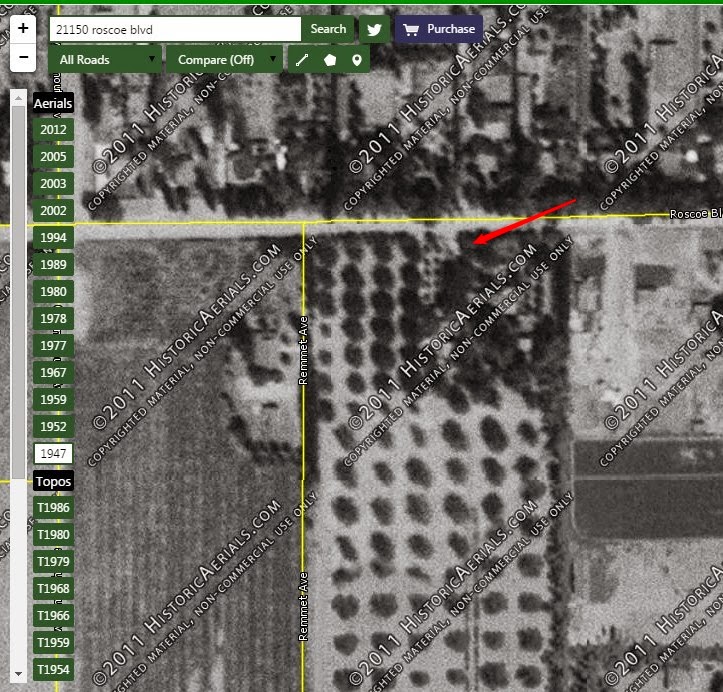Screen dimensions: 723x692
Task: Open the Topos section header
Action: [x=53, y=481]
